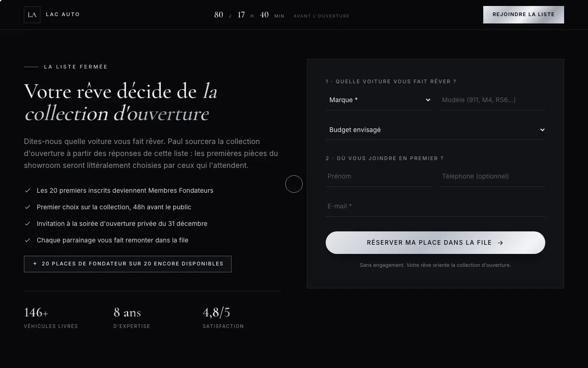This screenshot has height=368, width=588.
Task: Click the countdown minutes value 40
Action: [x=264, y=15]
